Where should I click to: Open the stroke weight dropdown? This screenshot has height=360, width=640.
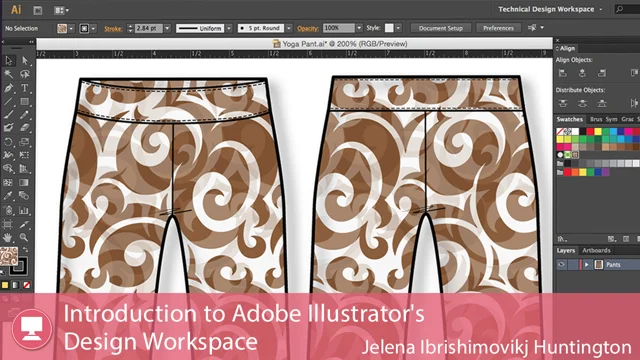167,28
